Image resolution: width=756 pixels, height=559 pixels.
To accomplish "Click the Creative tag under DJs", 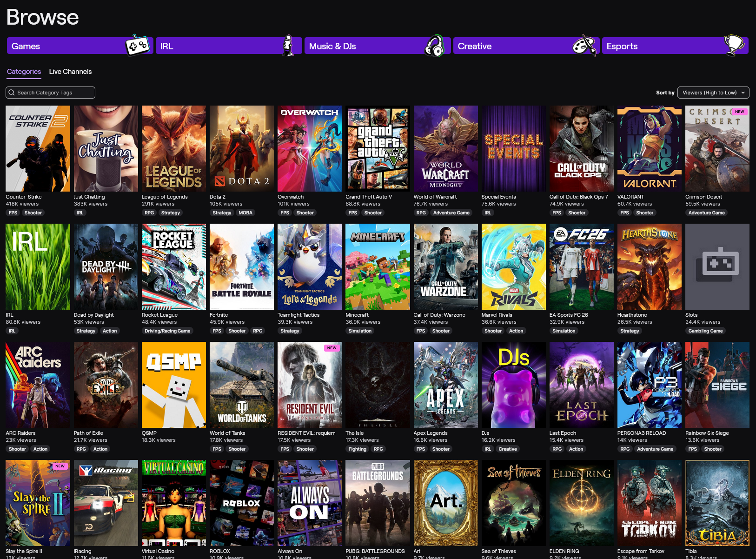I will pyautogui.click(x=508, y=449).
